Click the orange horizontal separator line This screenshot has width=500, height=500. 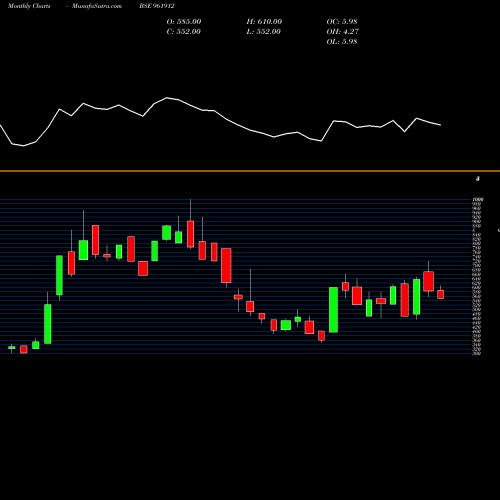pos(250,171)
